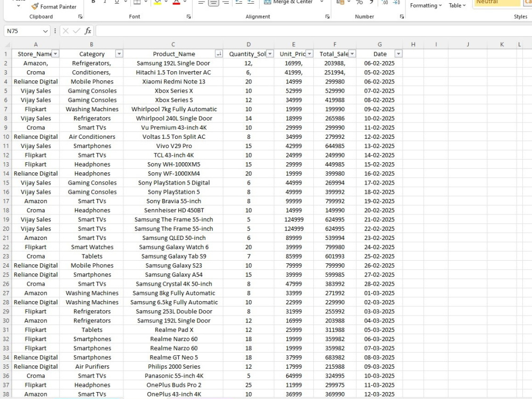Screen dimensions: 532x399
Task: Open Category column filter dropdown
Action: (119, 54)
